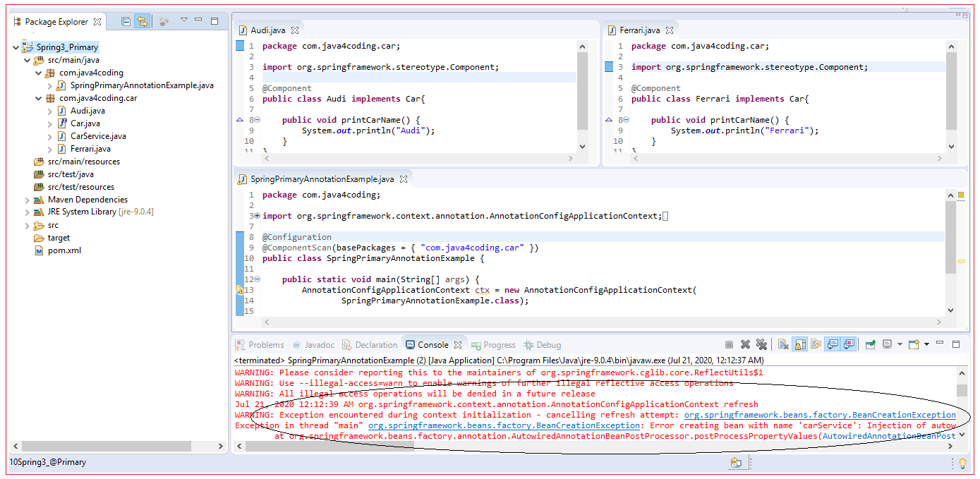Select the src/test/resources folder icon
Screen dimensions: 980x479
coord(40,187)
